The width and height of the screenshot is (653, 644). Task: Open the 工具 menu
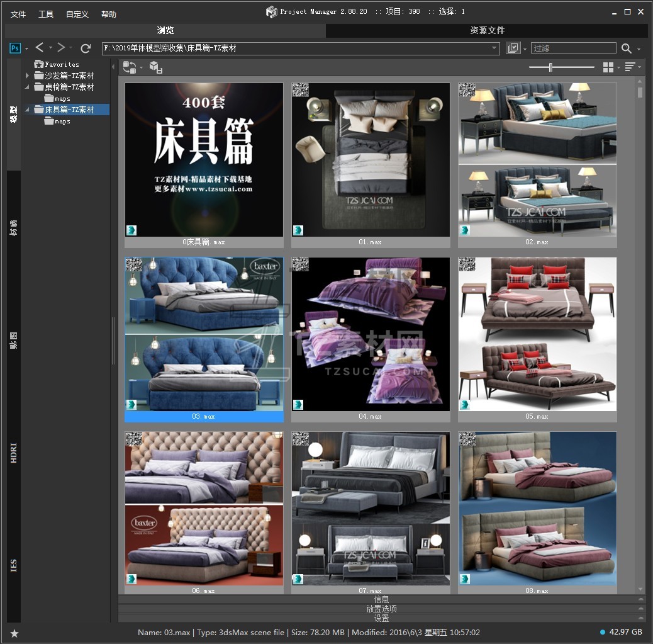[46, 14]
